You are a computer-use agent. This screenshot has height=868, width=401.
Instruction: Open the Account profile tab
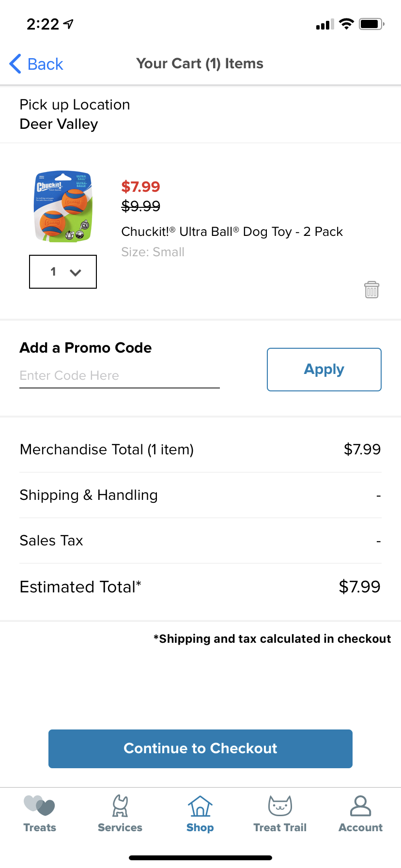tap(360, 814)
